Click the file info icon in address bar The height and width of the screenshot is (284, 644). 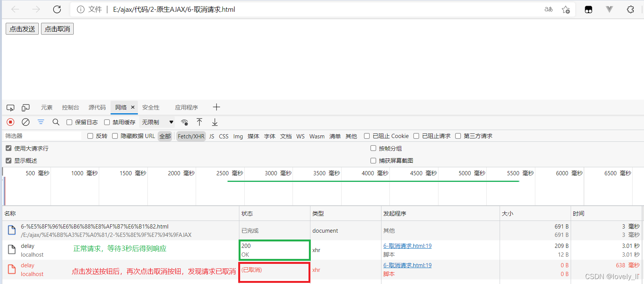pos(81,10)
